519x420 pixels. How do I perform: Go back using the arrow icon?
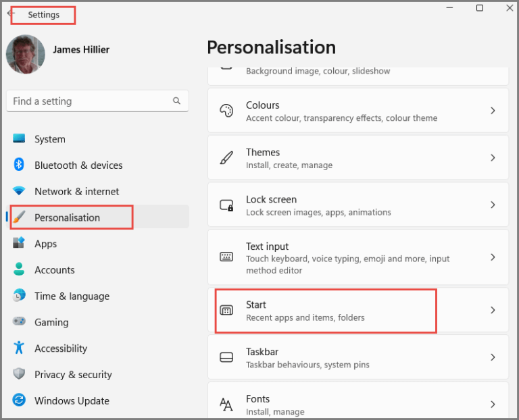pyautogui.click(x=11, y=14)
